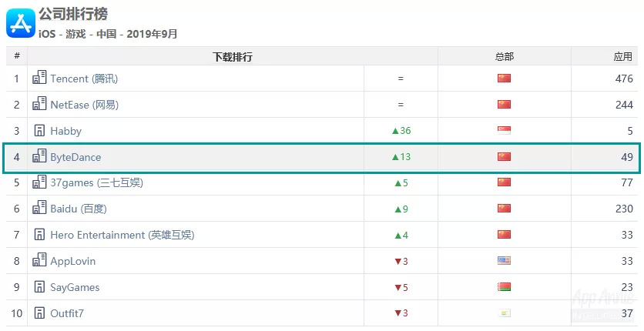This screenshot has height=331, width=644.
Task: Click the building icon beside Outfit7
Action: click(39, 313)
